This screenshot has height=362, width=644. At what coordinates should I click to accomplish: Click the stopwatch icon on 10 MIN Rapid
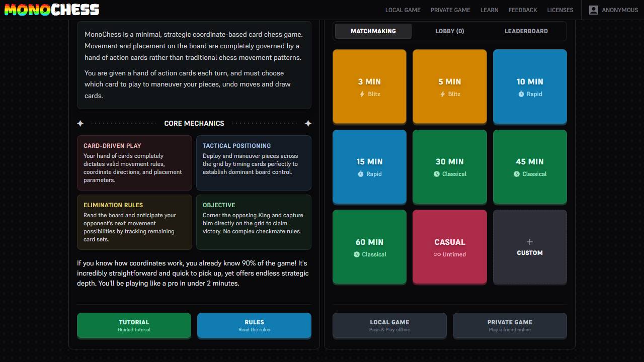(521, 94)
